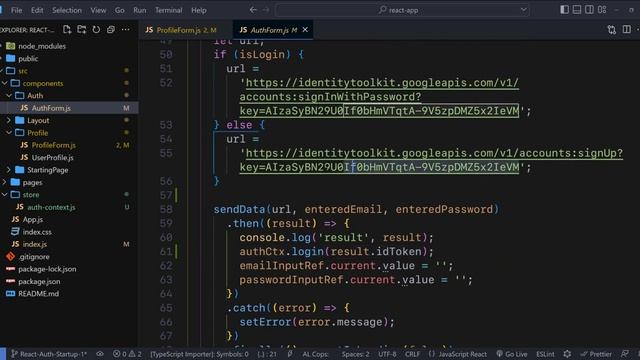The image size is (640, 360).
Task: Toggle the primary side bar layout icon
Action: click(564, 9)
